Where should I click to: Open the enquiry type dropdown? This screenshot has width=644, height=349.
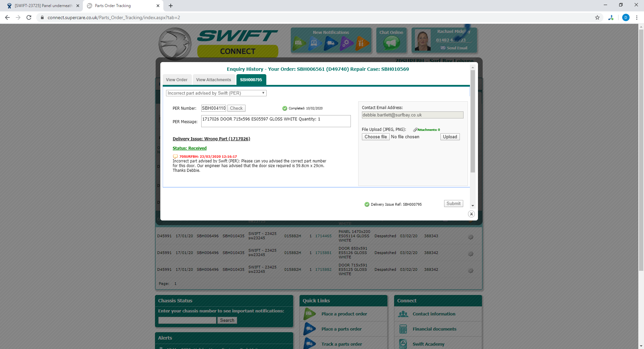pos(216,93)
